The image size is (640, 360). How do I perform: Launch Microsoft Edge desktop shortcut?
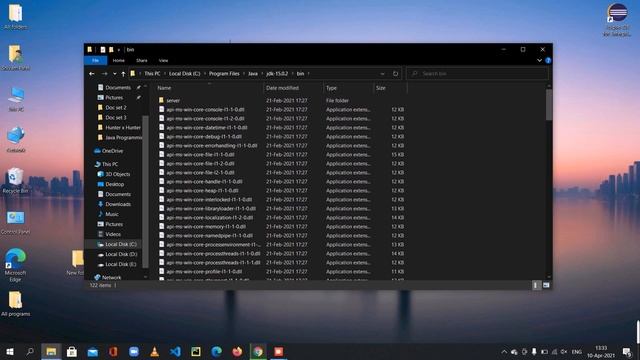coord(16,265)
